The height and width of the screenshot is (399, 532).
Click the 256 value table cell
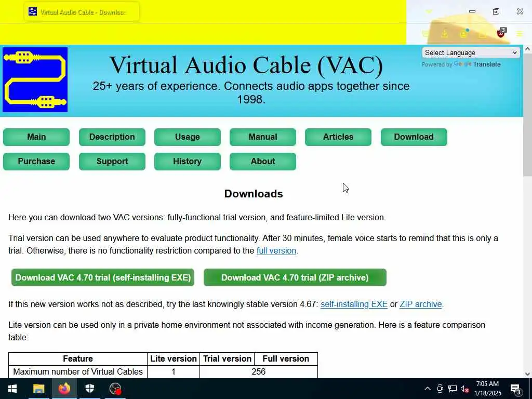tap(259, 372)
